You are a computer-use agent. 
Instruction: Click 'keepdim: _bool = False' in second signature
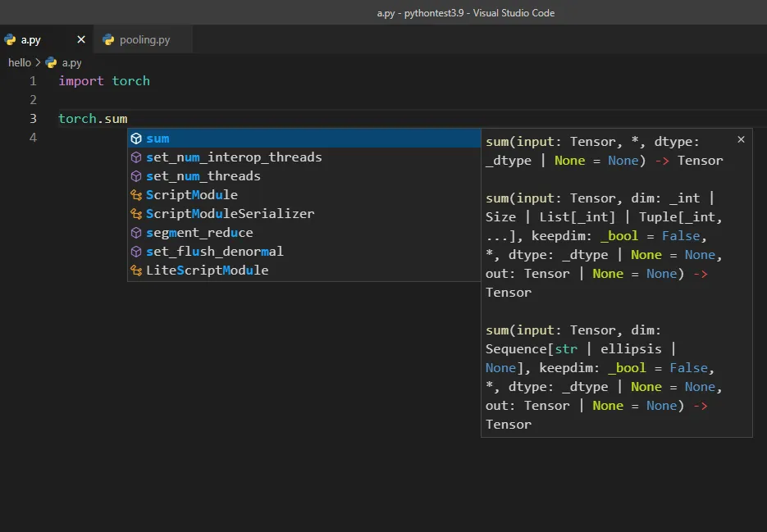click(616, 236)
